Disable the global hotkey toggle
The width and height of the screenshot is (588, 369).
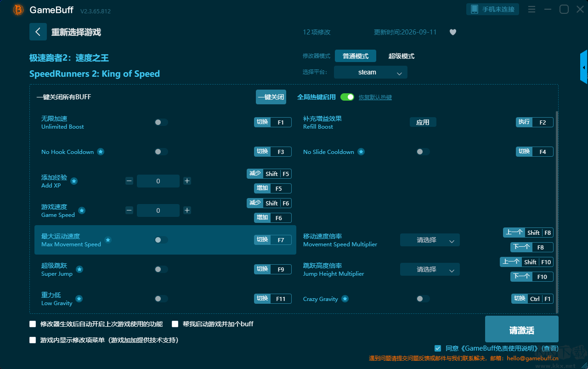coord(347,97)
